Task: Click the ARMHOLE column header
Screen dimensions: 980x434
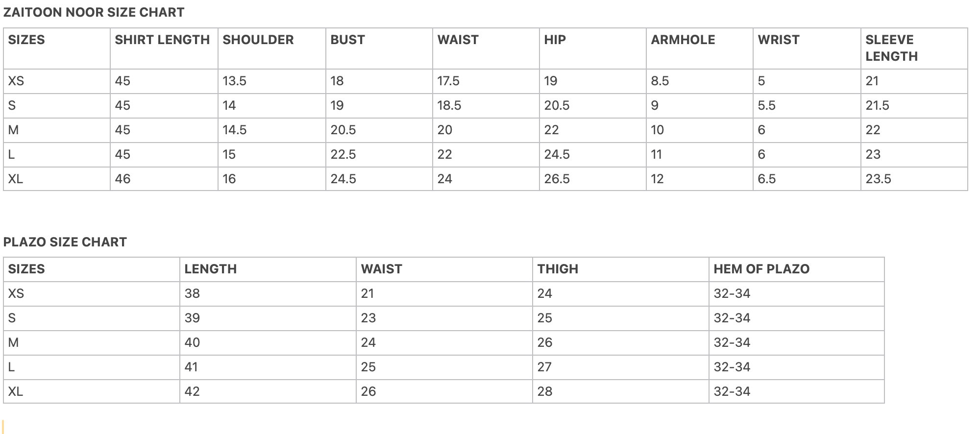Action: (x=683, y=40)
